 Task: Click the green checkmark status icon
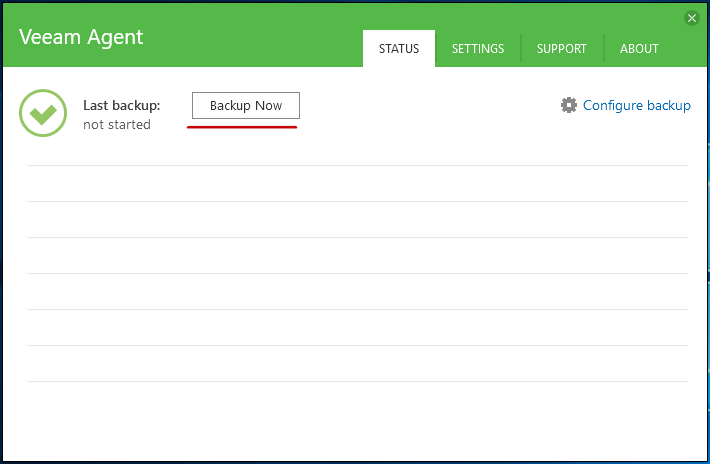coord(43,113)
